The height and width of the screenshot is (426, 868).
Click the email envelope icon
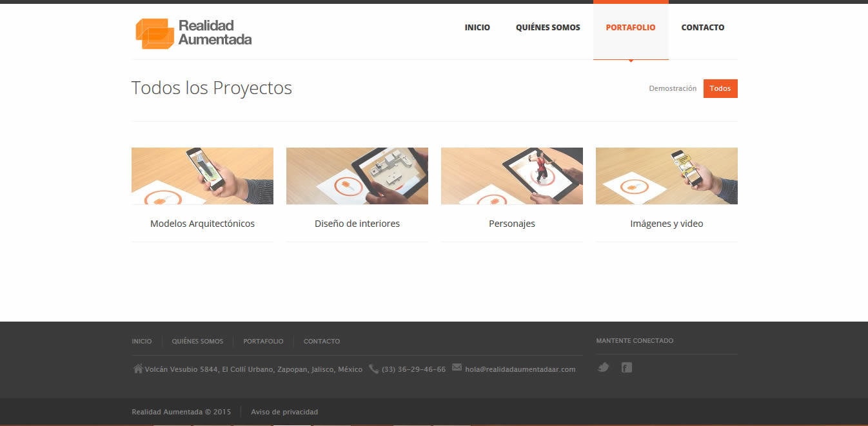coord(457,367)
